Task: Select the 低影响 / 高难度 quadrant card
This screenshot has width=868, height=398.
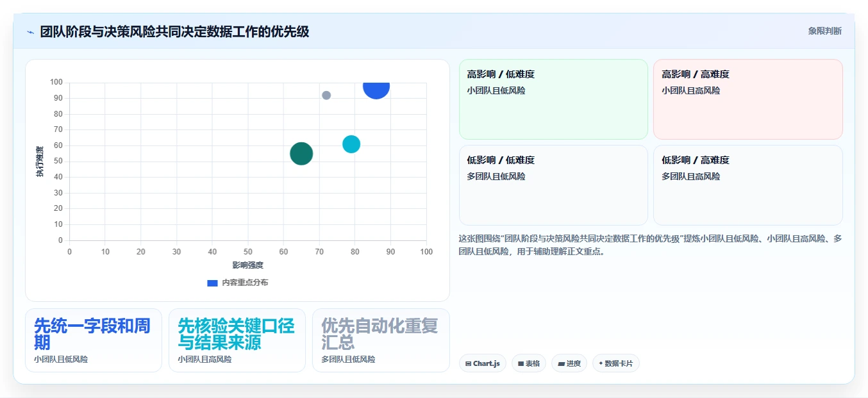Action: click(748, 185)
